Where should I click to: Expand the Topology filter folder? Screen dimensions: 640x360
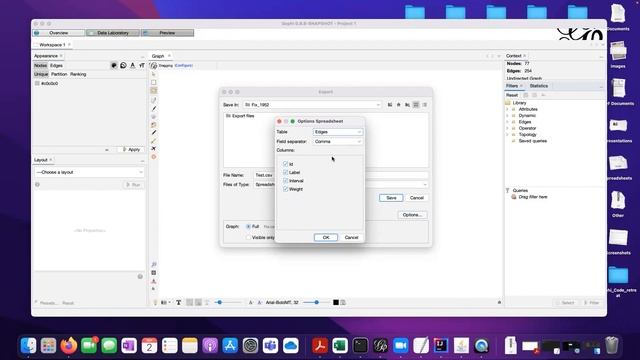click(508, 134)
